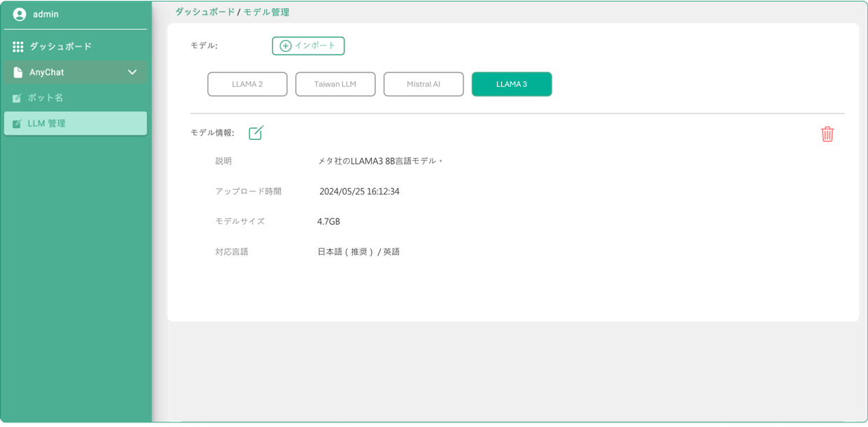Click the edit icon beside ボット名

point(17,98)
